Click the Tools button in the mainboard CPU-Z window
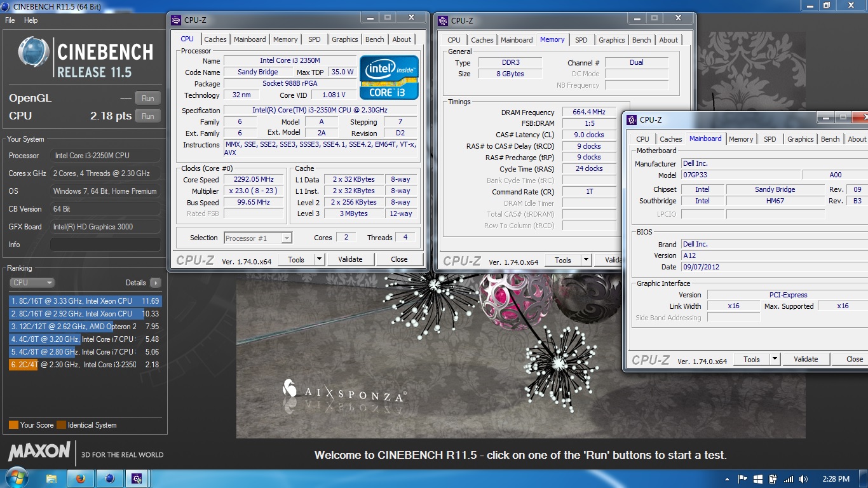The image size is (868, 488). pyautogui.click(x=752, y=359)
